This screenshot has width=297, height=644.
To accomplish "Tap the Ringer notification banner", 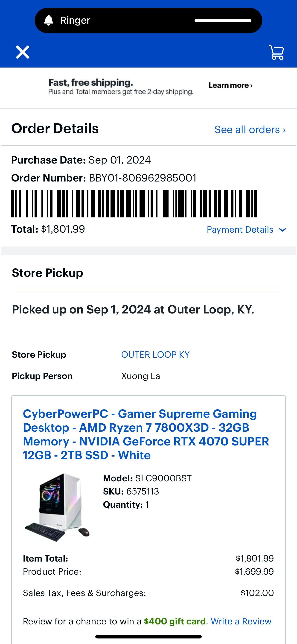I will [x=148, y=20].
